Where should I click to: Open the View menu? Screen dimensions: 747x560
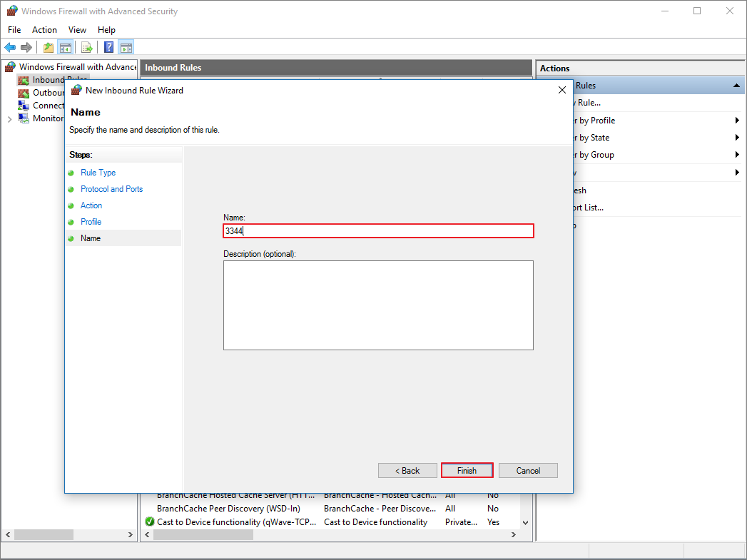click(x=77, y=29)
